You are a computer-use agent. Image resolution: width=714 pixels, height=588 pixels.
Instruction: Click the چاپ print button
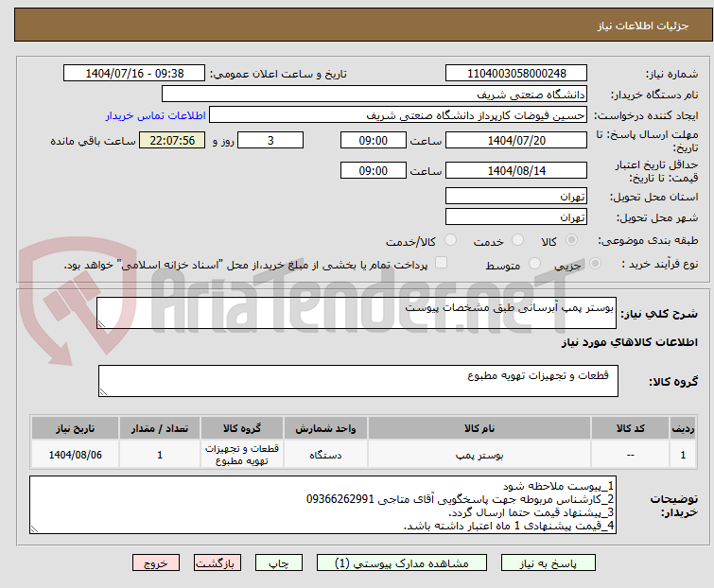coord(279,563)
